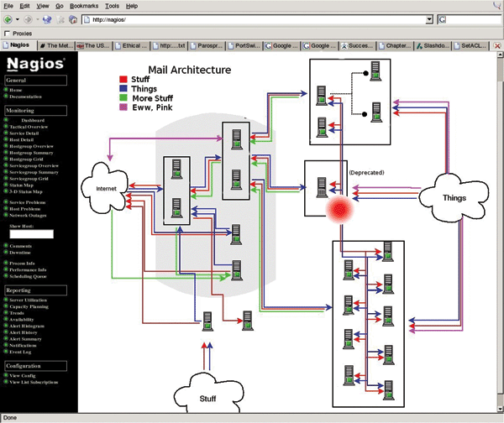Image resolution: width=504 pixels, height=423 pixels.
Task: Open the URL address bar dropdown
Action: (429, 18)
